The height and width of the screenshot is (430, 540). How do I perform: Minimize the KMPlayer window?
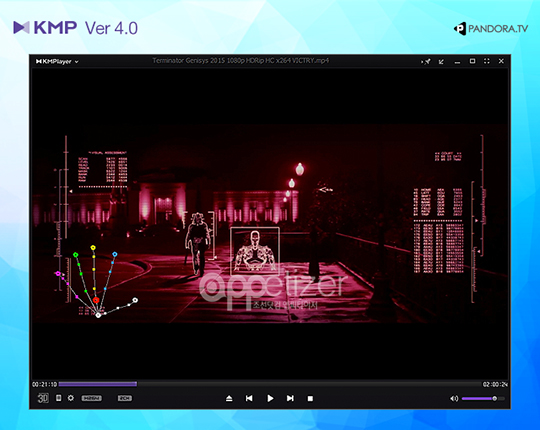457,63
